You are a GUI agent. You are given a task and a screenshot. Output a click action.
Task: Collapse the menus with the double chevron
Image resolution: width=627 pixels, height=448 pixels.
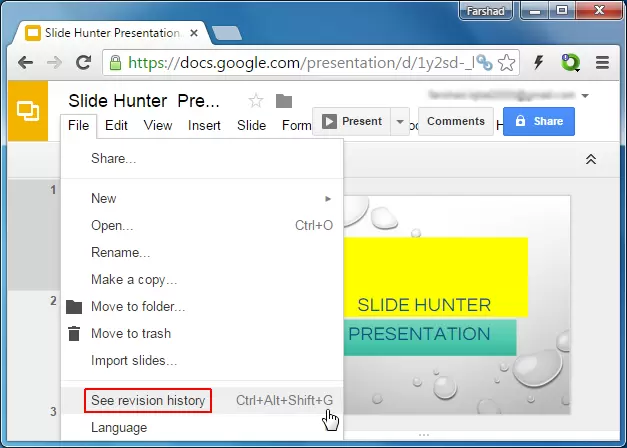pyautogui.click(x=591, y=159)
